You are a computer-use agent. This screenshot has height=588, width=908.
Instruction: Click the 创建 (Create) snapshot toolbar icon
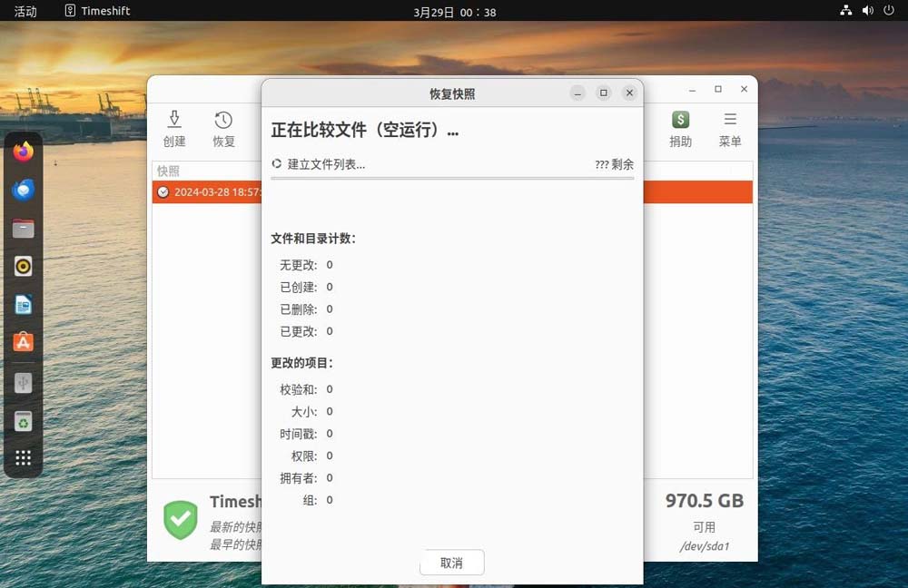pos(174,128)
